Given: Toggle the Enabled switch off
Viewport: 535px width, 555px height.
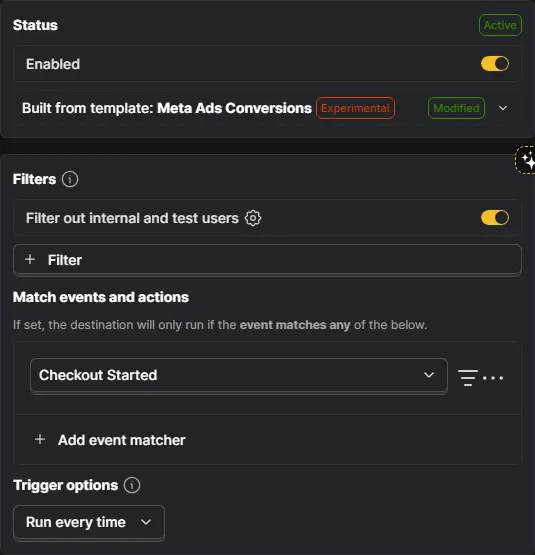Looking at the screenshot, I should (x=495, y=64).
